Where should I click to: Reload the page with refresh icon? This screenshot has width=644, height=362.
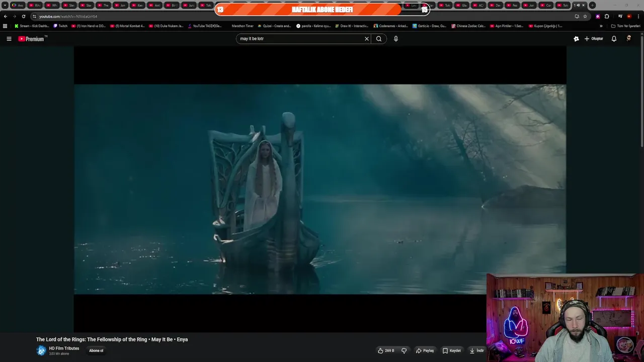pyautogui.click(x=23, y=16)
